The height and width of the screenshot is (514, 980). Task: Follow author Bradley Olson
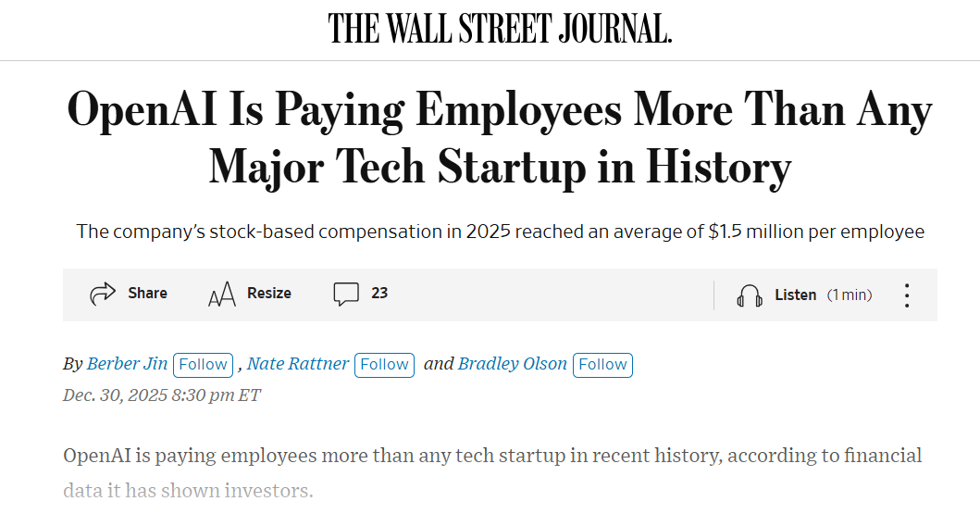pyautogui.click(x=602, y=365)
